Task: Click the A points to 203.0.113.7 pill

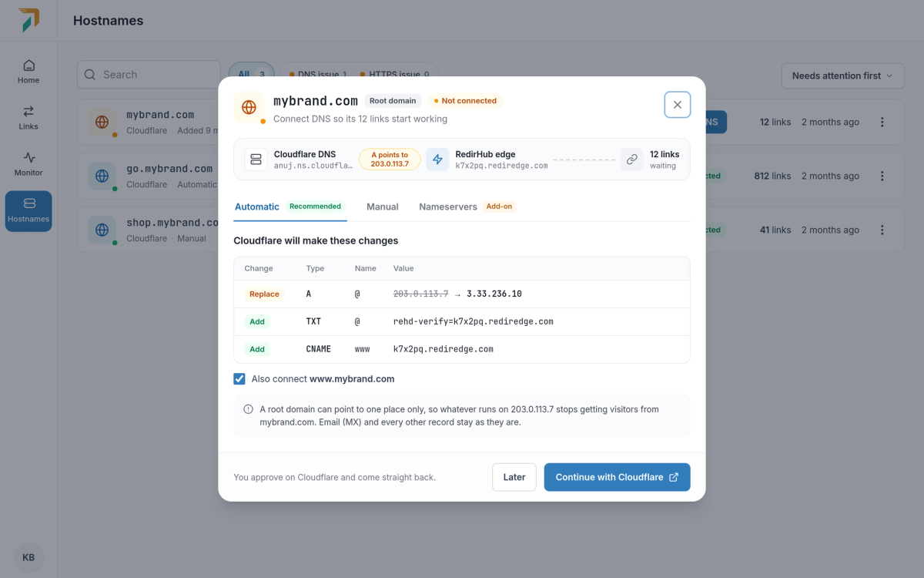Action: 390,160
